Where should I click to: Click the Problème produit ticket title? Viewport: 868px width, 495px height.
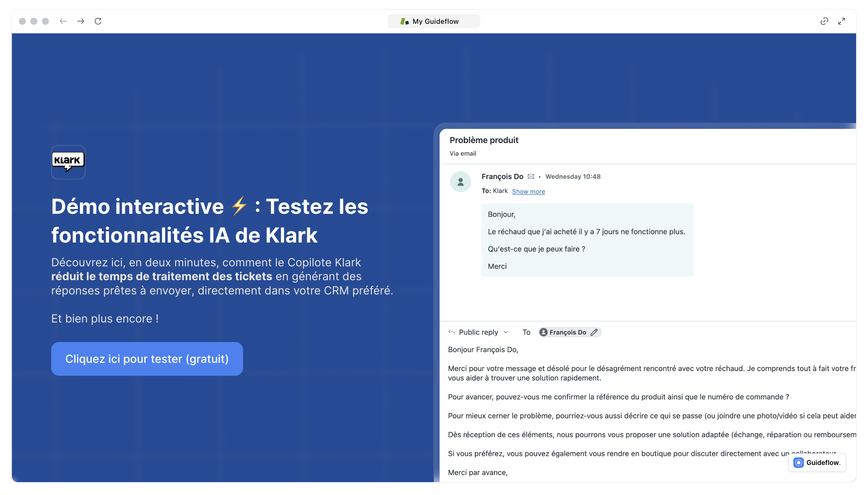pyautogui.click(x=484, y=140)
